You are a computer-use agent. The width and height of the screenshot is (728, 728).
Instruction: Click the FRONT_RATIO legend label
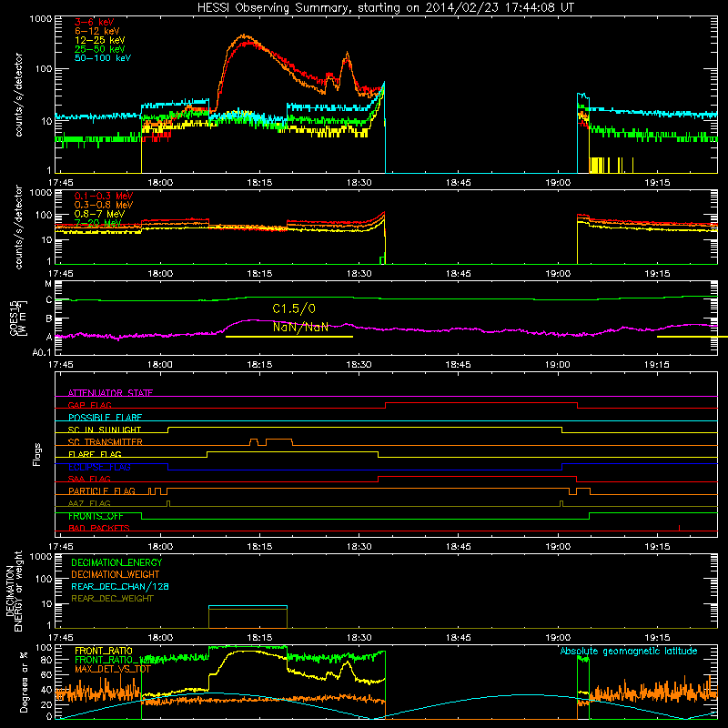coord(104,651)
